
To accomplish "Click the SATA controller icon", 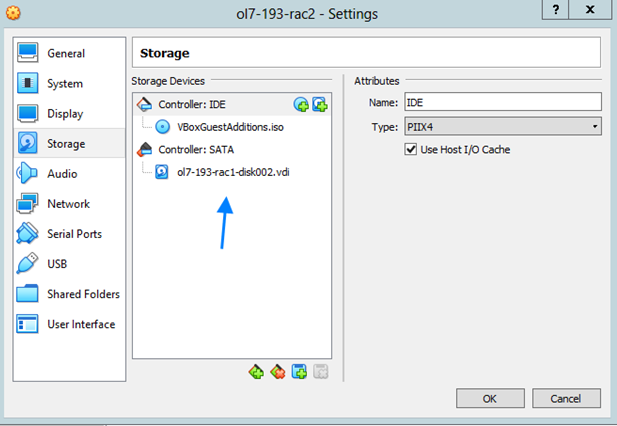I will (144, 149).
